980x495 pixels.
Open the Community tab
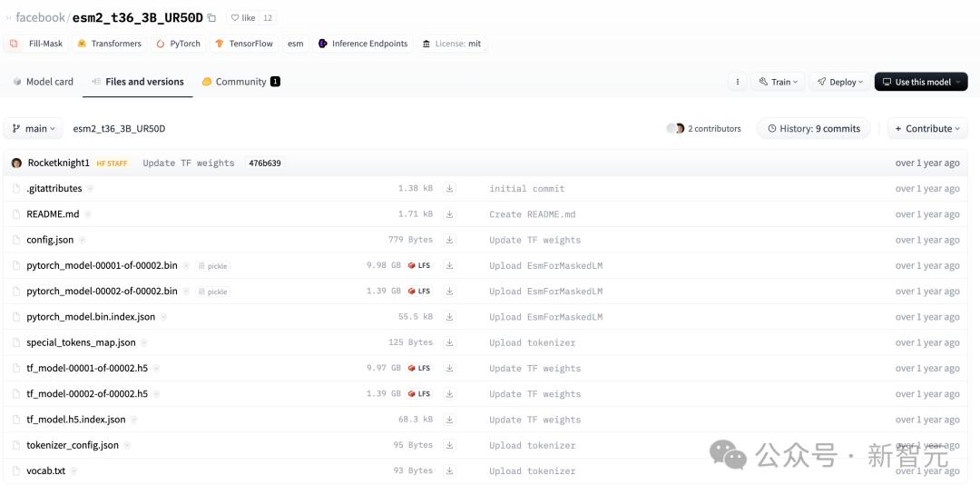(x=240, y=82)
